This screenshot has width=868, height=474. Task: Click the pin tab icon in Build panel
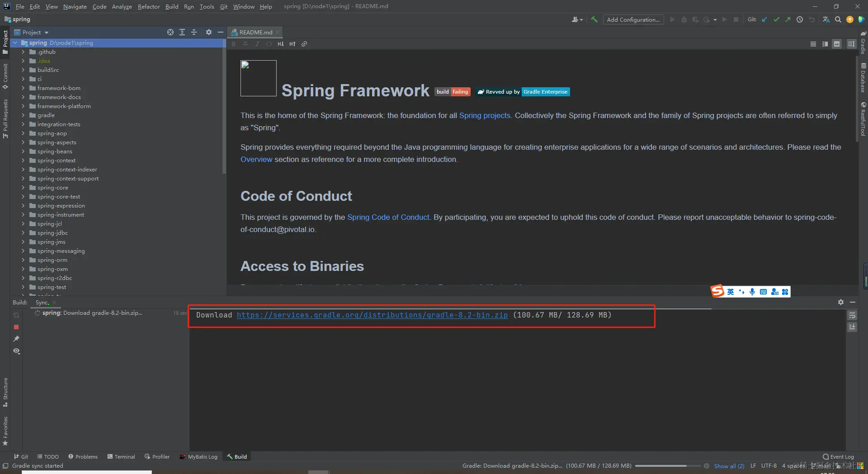click(16, 339)
